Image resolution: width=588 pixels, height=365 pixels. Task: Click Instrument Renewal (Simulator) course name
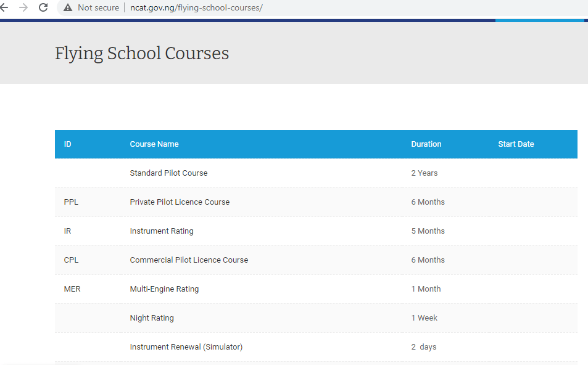click(x=186, y=347)
